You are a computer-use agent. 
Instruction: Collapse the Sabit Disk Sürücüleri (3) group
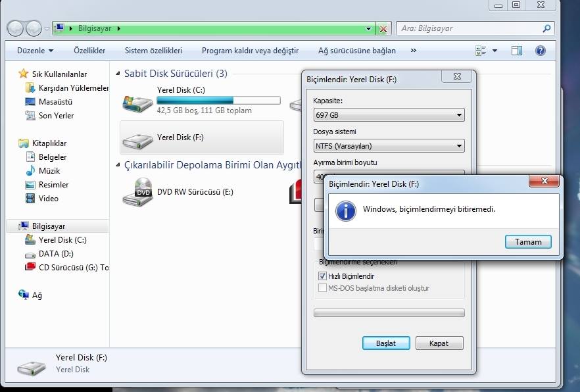click(x=118, y=74)
